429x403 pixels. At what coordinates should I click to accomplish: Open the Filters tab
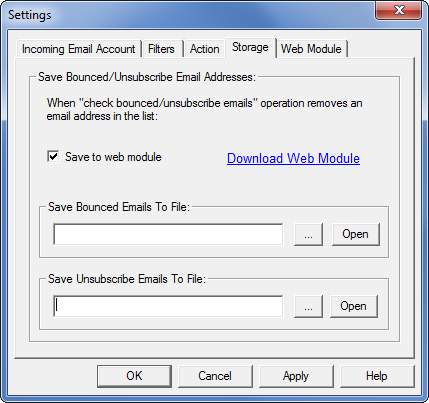coord(161,49)
